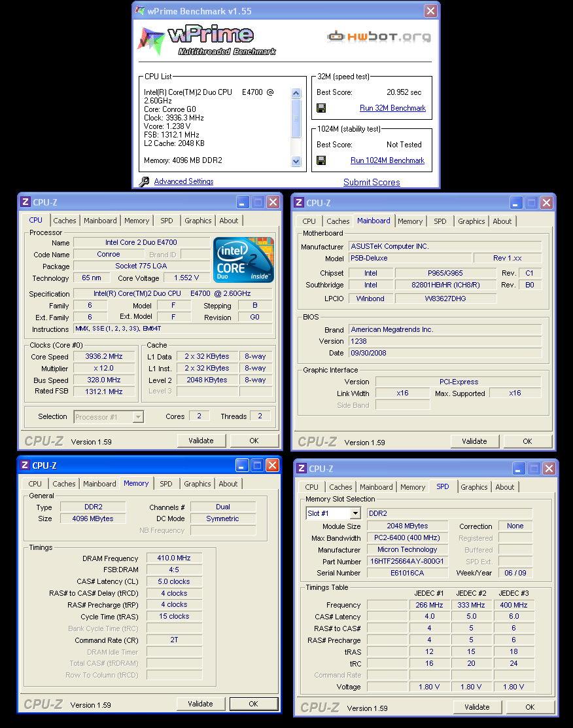
Task: Open wPrime Advanced Settings link
Action: 184,181
